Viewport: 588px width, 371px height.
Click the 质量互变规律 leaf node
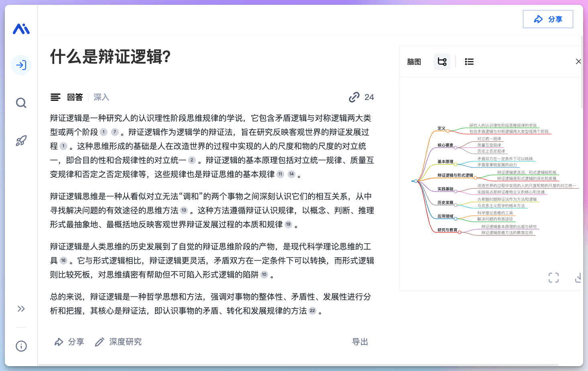[489, 145]
